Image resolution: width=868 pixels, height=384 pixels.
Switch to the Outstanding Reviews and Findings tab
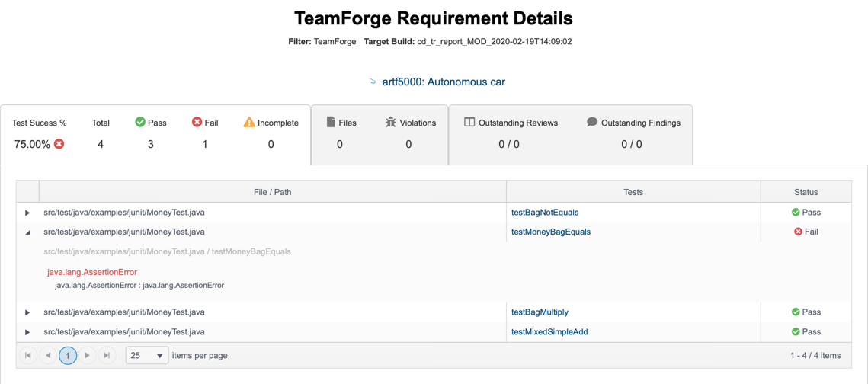(571, 134)
